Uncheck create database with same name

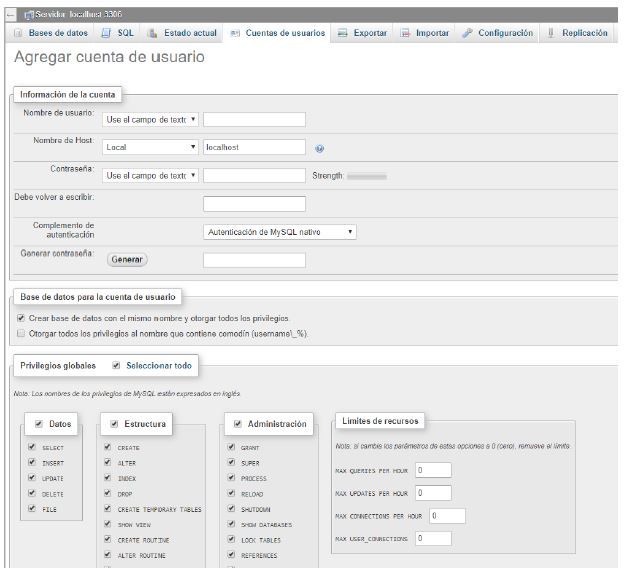pyautogui.click(x=21, y=318)
